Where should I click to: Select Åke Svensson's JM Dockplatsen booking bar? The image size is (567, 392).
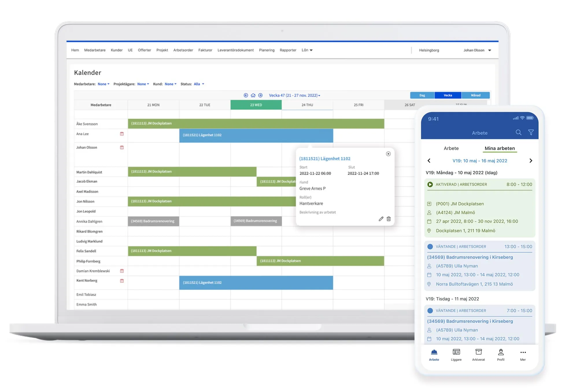(x=256, y=123)
